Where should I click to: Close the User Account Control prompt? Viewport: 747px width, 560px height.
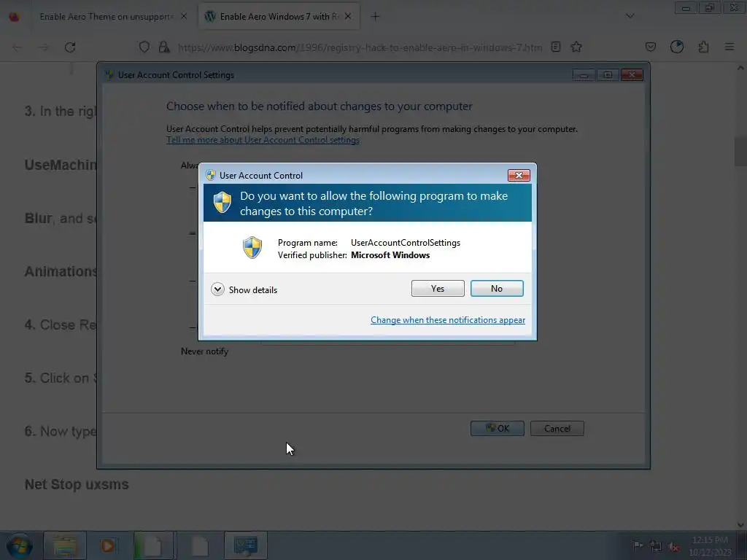point(519,175)
